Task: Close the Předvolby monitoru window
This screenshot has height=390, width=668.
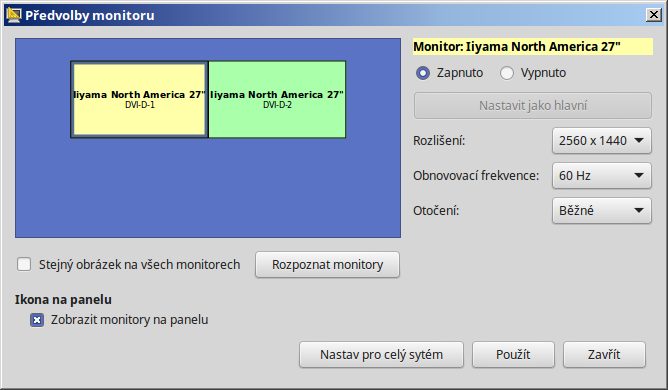Action: tap(654, 15)
